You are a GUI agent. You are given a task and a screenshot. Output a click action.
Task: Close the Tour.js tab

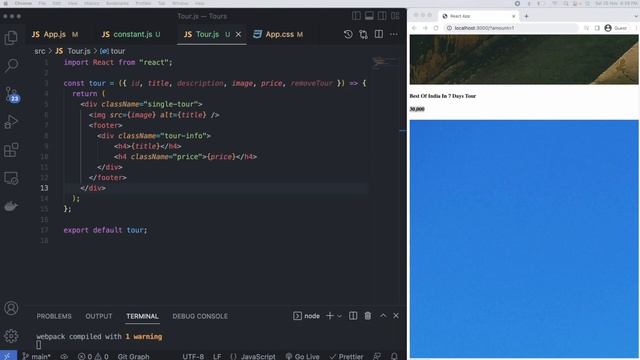pyautogui.click(x=238, y=34)
